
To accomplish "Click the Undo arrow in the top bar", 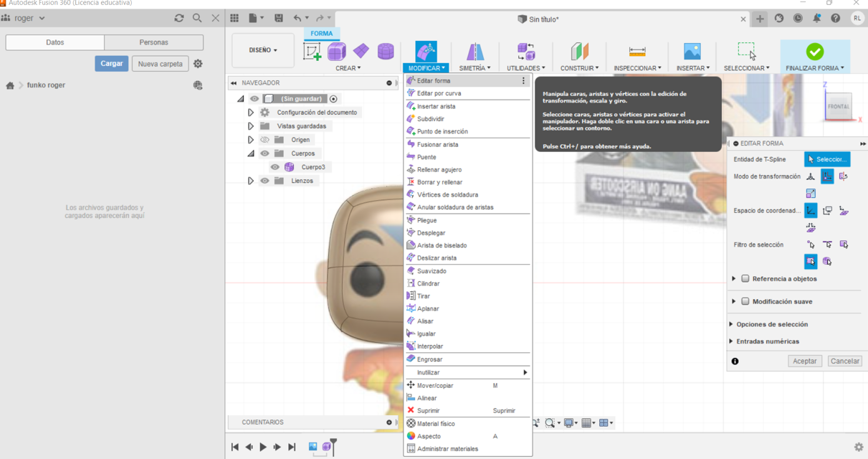I will coord(297,18).
